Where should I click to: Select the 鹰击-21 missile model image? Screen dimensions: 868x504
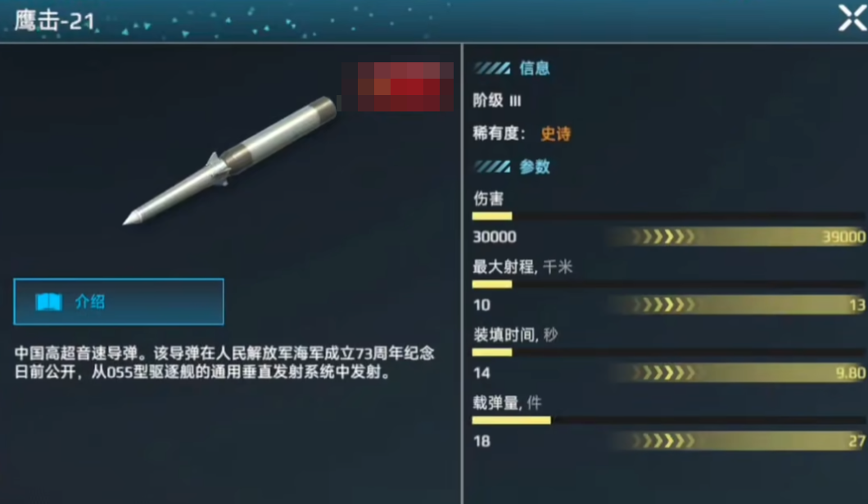[x=229, y=161]
